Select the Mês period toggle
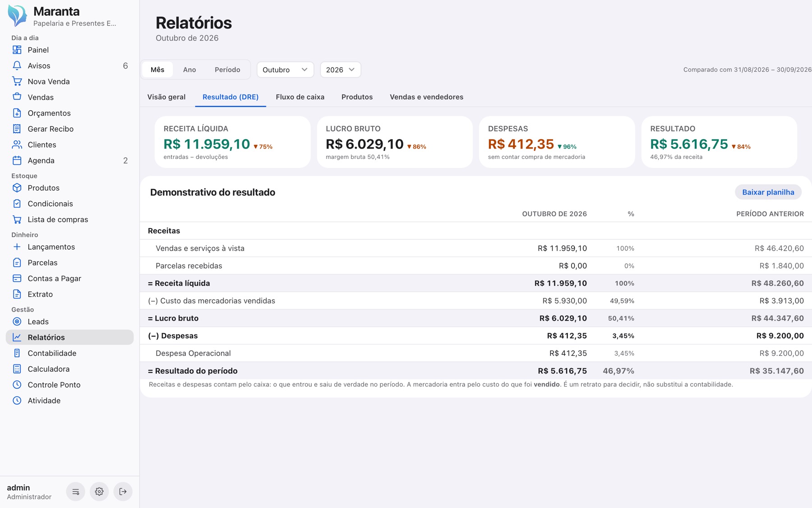This screenshot has width=812, height=508. [x=157, y=70]
